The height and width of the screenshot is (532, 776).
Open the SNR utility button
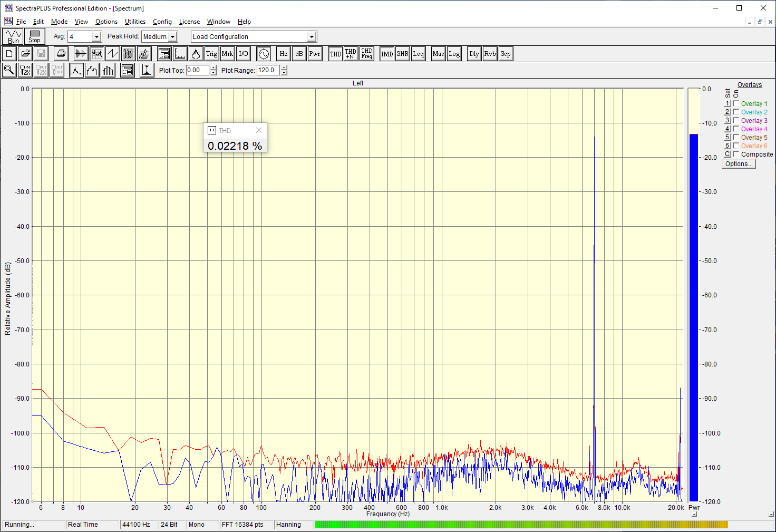[402, 54]
